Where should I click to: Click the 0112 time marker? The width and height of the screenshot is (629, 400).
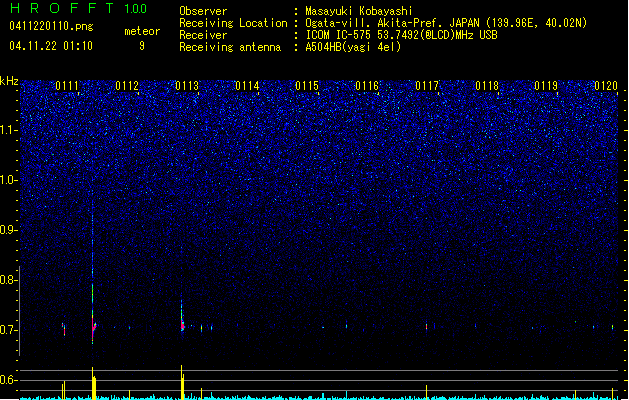pos(127,86)
